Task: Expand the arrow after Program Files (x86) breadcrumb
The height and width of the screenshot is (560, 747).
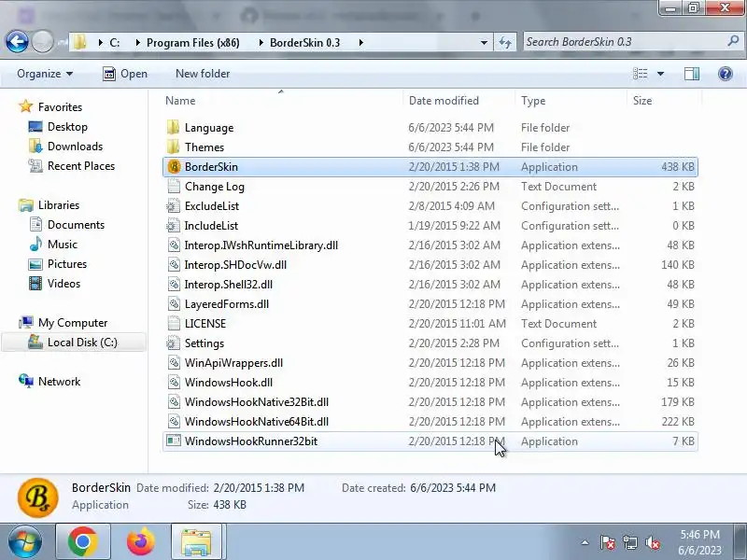Action: [261, 42]
